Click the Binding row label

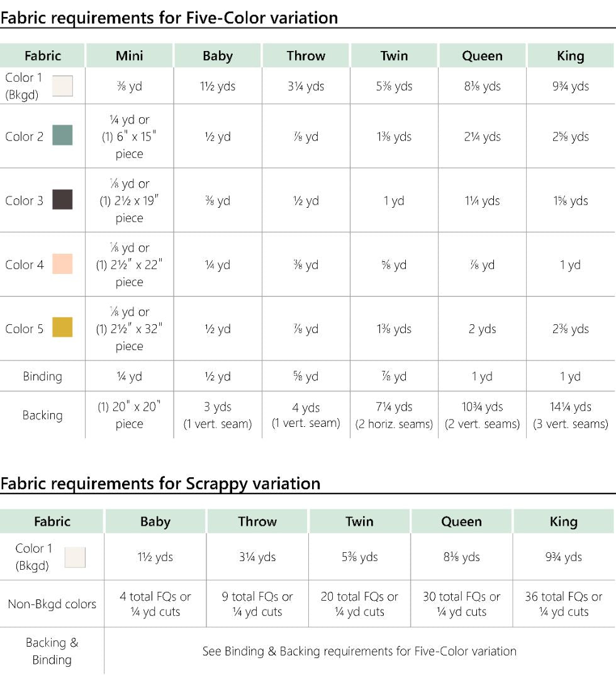pyautogui.click(x=42, y=376)
